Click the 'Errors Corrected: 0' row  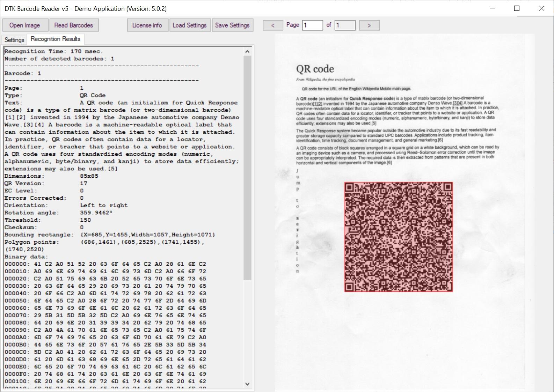pyautogui.click(x=44, y=198)
